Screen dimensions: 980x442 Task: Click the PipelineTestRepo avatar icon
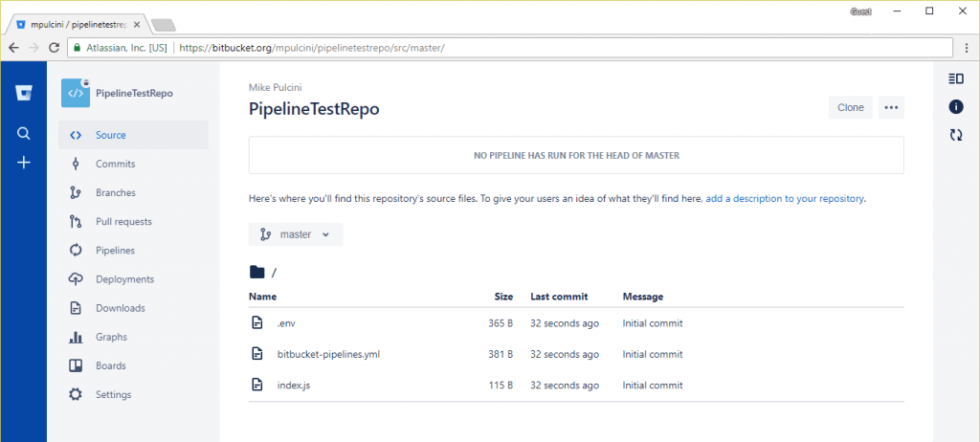76,93
